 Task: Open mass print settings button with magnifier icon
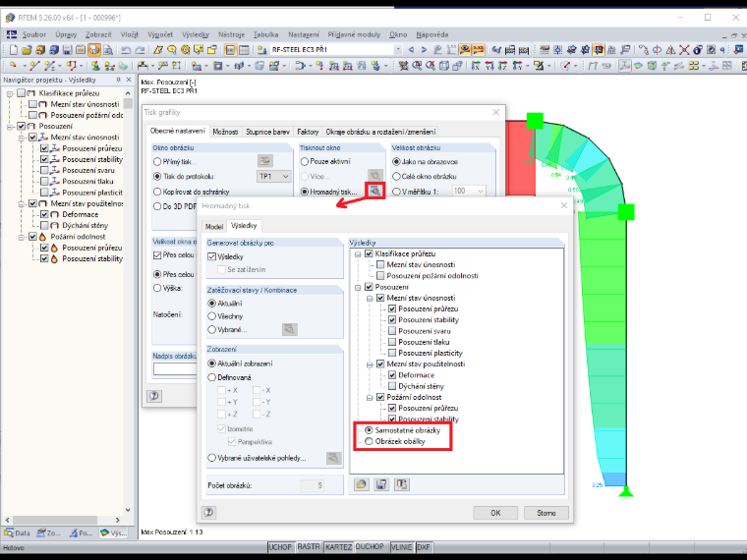(x=374, y=191)
